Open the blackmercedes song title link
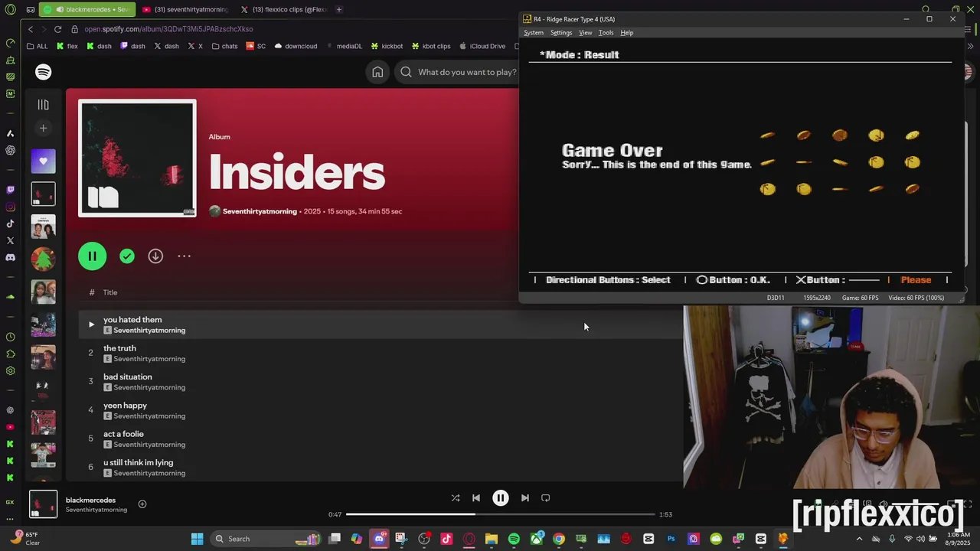The width and height of the screenshot is (980, 551). click(x=90, y=500)
